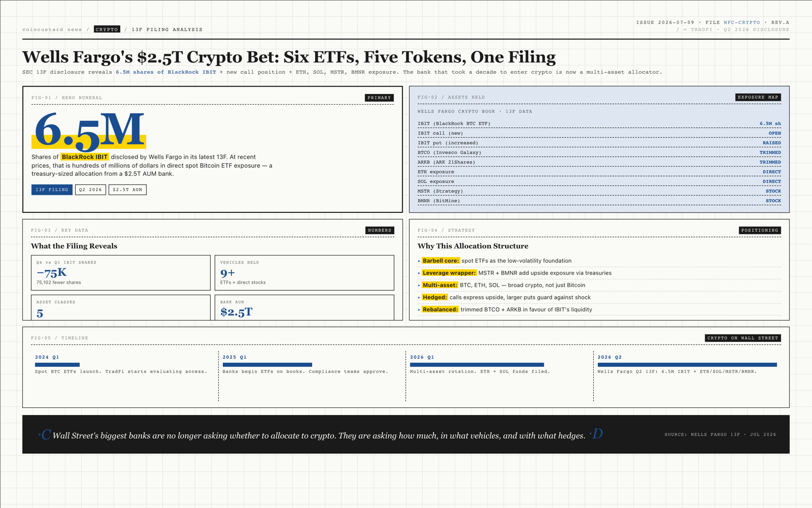Open the 6.5M shares of BlackRock IBIT link
The height and width of the screenshot is (508, 812).
coord(166,72)
